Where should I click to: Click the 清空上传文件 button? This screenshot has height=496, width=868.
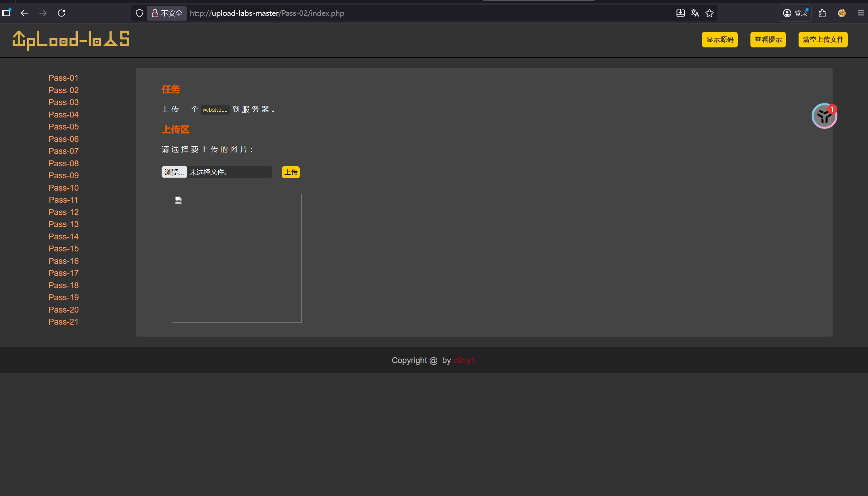pyautogui.click(x=823, y=40)
